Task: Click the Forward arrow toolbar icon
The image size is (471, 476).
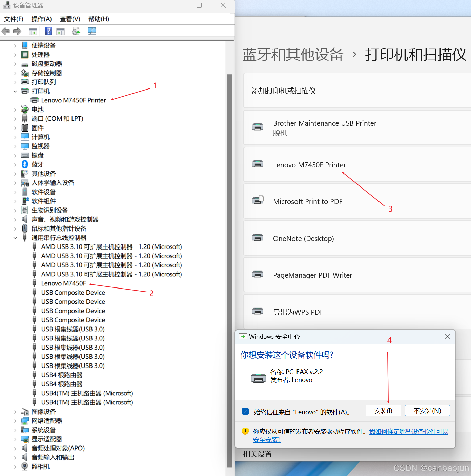Action: click(17, 32)
